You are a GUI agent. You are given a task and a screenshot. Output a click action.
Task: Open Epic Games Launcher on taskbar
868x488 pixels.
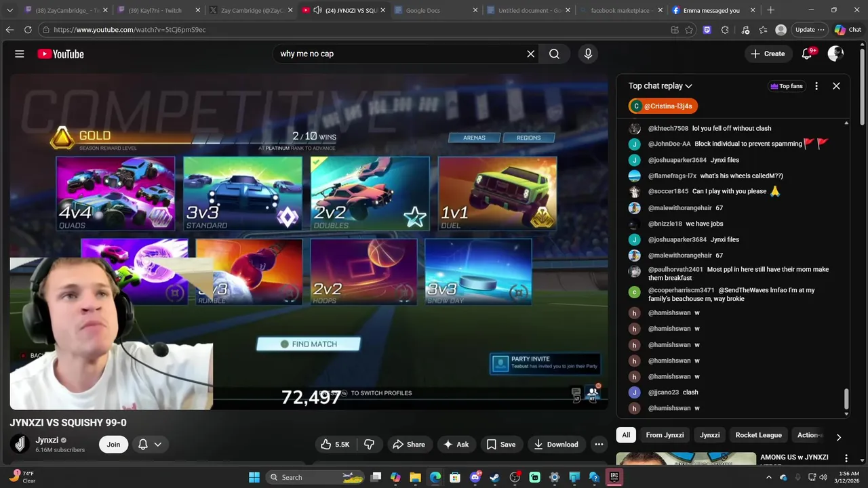click(x=614, y=477)
